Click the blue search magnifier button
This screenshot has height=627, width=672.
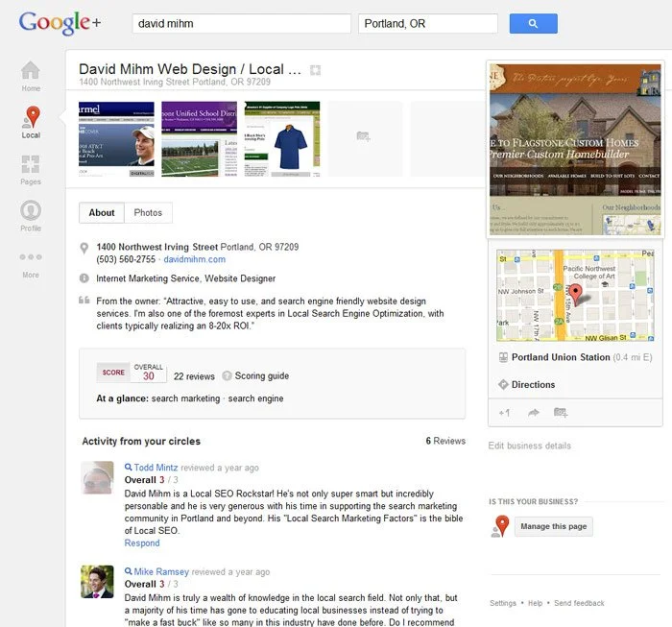point(533,24)
